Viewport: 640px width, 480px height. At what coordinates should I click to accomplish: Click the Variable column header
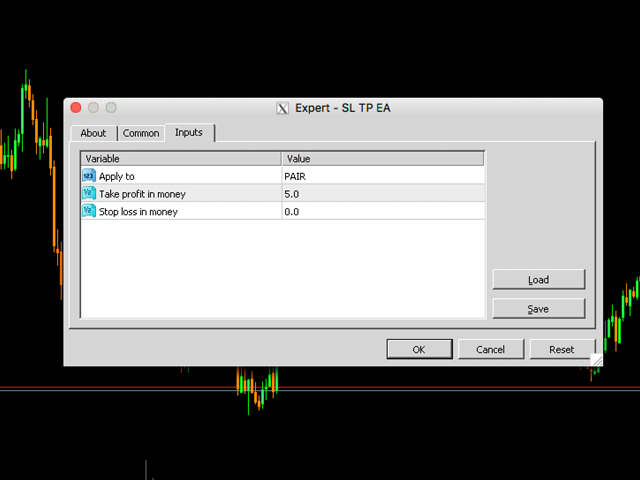[181, 159]
